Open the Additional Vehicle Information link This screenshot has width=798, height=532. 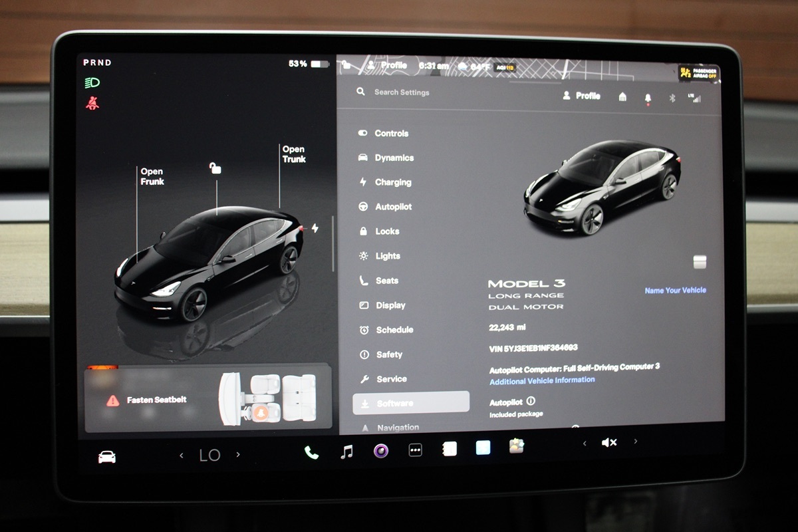[x=542, y=380]
